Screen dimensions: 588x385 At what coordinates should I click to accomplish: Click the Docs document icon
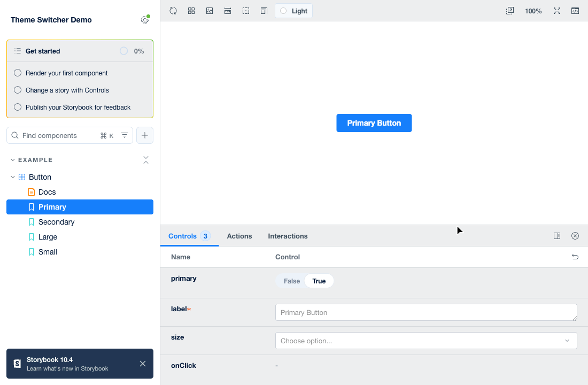click(32, 192)
